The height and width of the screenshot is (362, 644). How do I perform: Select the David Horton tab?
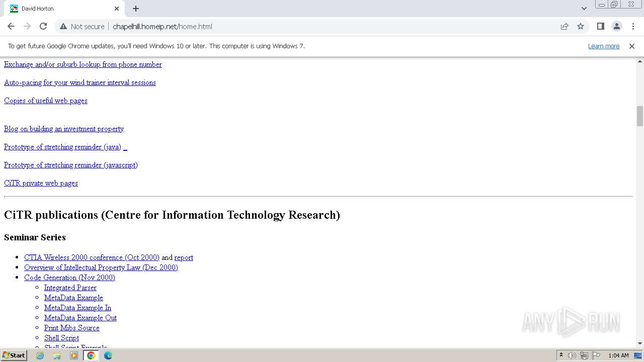pyautogui.click(x=64, y=9)
